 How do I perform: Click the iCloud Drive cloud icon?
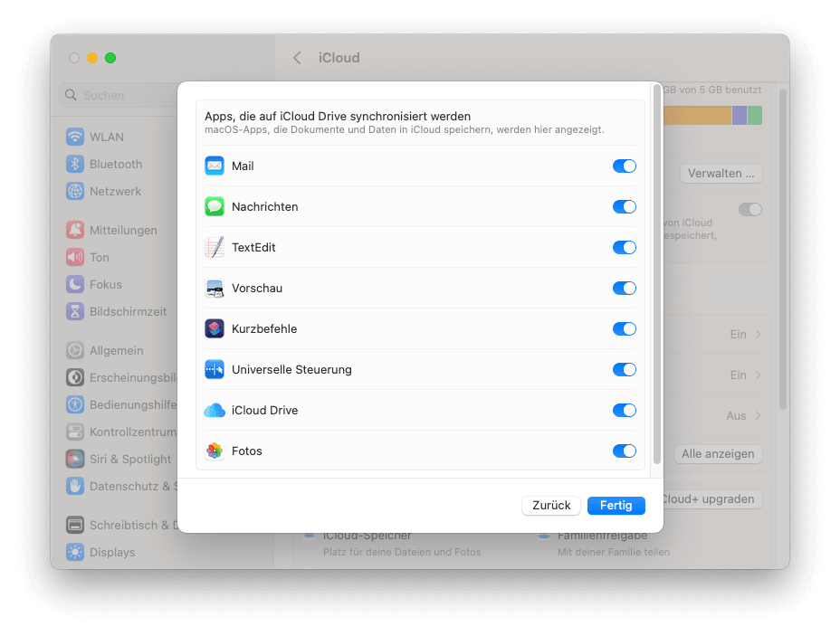click(215, 411)
